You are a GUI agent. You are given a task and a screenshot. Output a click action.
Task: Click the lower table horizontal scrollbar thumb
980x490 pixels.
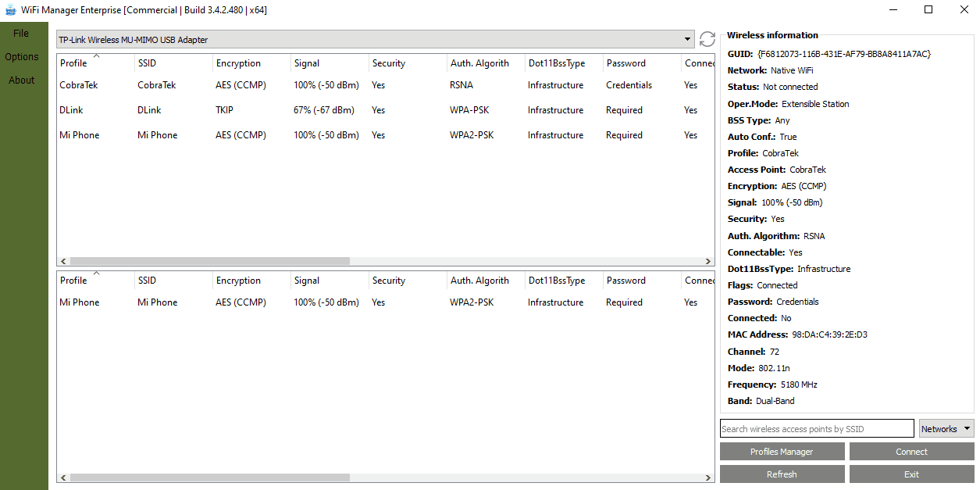tap(209, 477)
